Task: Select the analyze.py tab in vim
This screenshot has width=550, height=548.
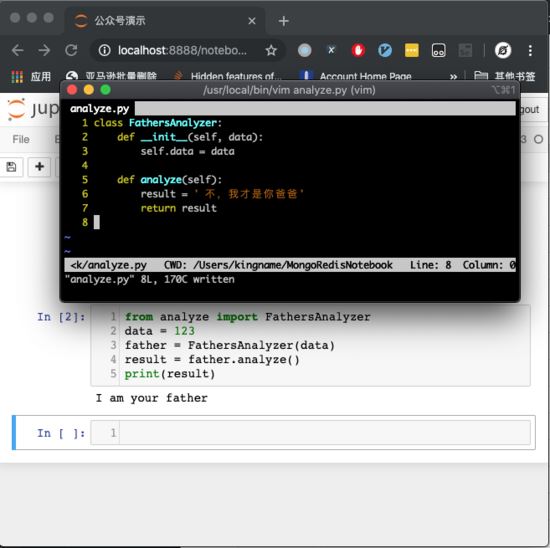Action: (100, 109)
